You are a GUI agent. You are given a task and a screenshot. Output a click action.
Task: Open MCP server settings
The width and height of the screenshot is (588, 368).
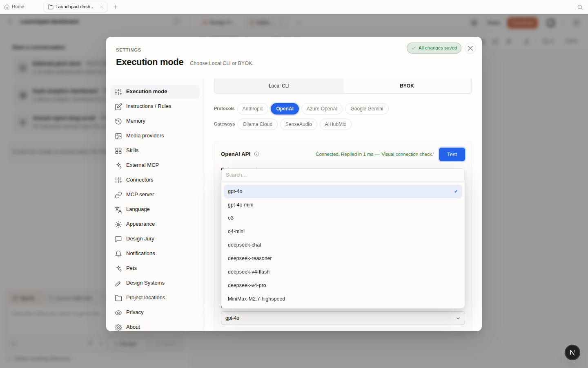[155, 195]
